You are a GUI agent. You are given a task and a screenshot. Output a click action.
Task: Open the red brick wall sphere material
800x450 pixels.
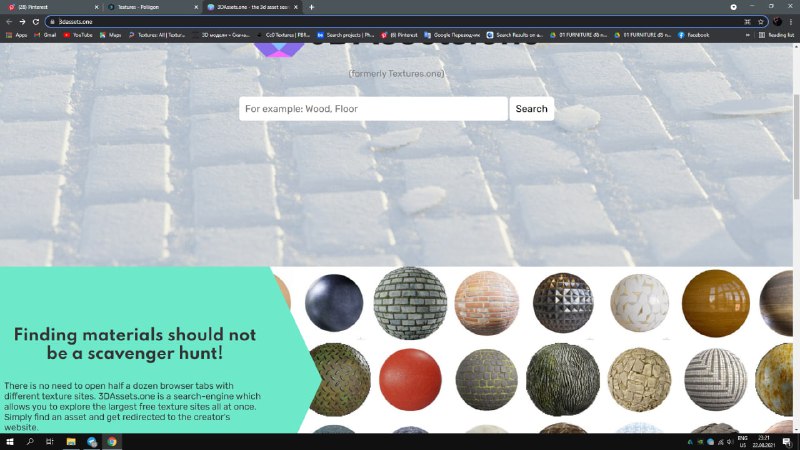tap(487, 303)
